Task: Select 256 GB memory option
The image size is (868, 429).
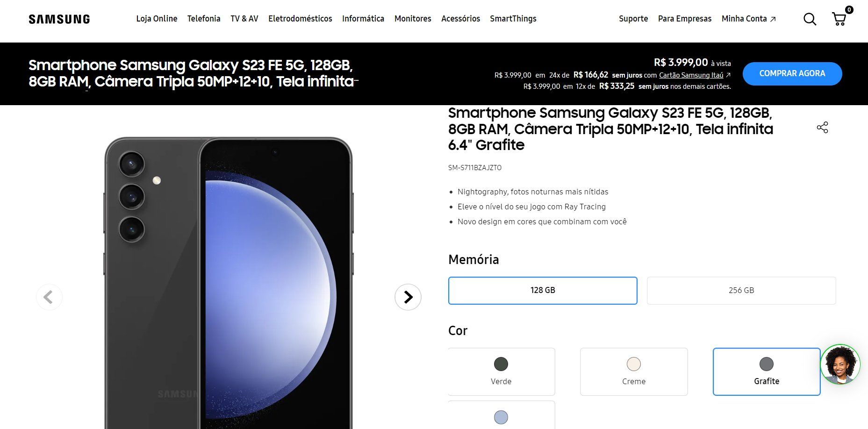Action: [x=741, y=290]
